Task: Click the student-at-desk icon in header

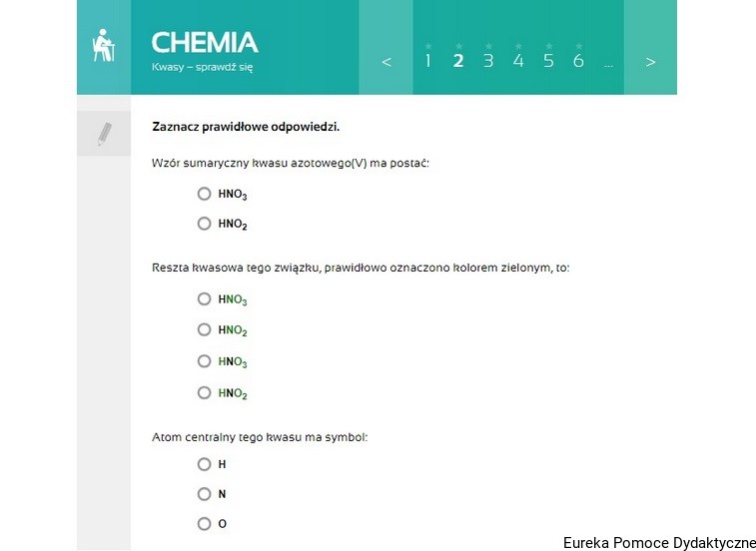Action: [103, 47]
